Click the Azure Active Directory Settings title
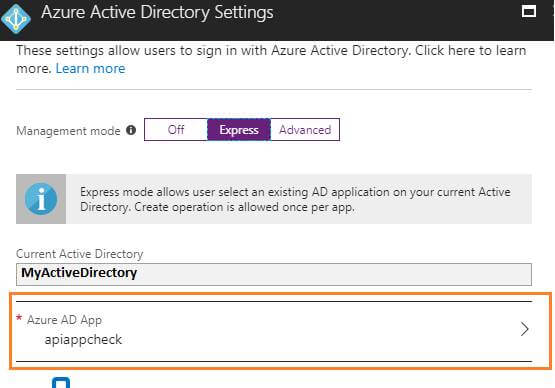This screenshot has width=555, height=388. tap(157, 12)
